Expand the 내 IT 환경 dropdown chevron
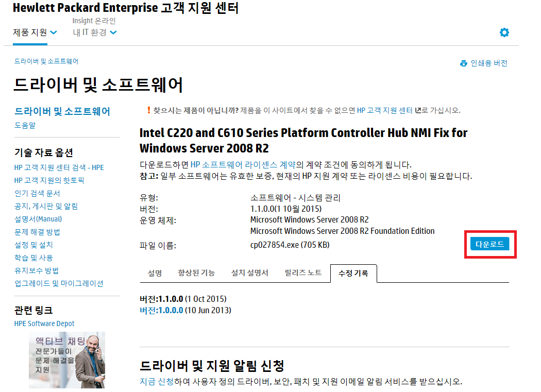Screen dimensions: 541x392 [x=113, y=32]
